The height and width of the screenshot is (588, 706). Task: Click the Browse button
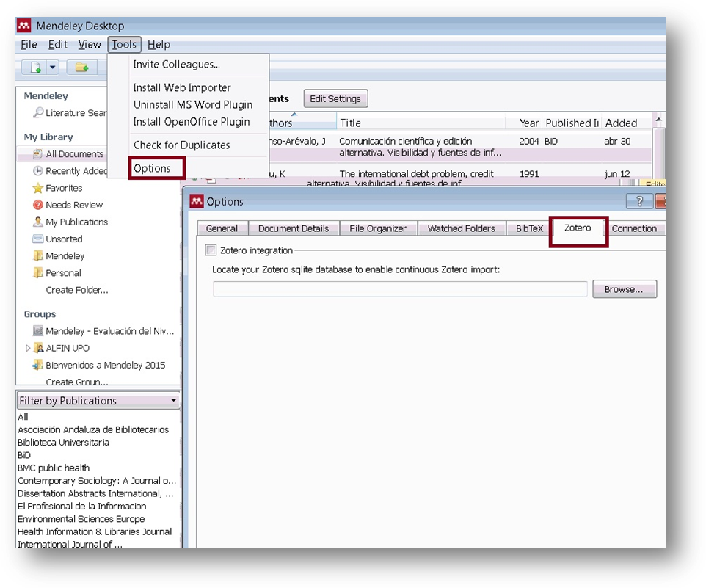[624, 289]
